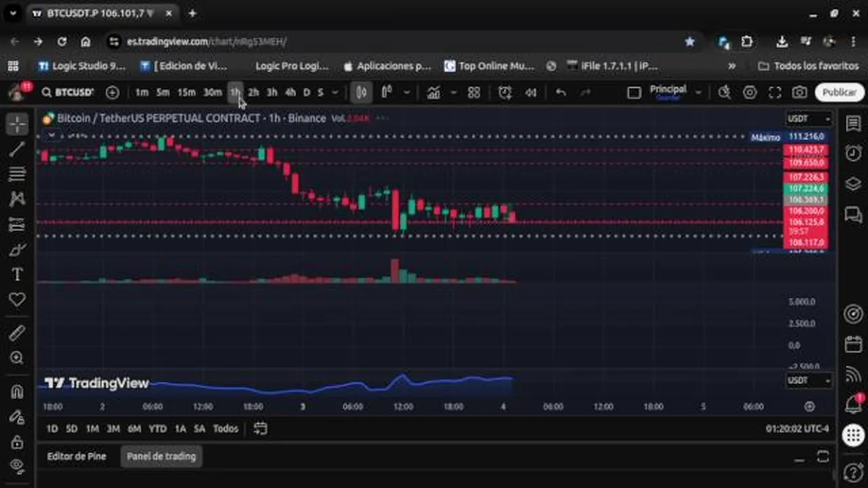Activate the zoom in tool
Screen dimensions: 868x488
[x=17, y=358]
